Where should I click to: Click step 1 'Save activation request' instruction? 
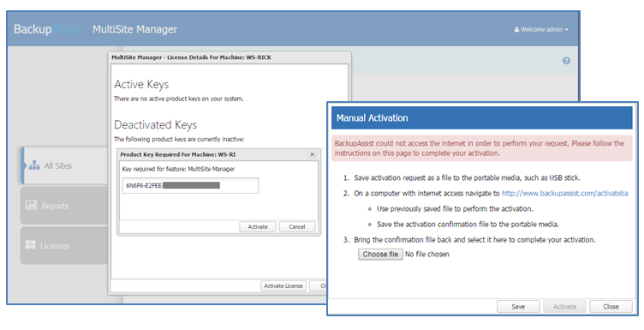tap(467, 178)
